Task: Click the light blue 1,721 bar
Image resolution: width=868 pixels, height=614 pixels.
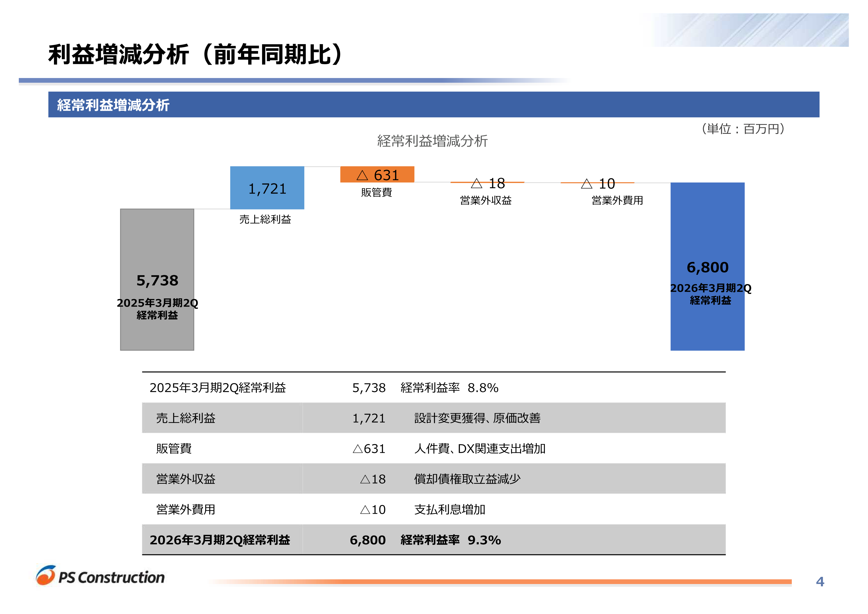Action: coord(267,188)
